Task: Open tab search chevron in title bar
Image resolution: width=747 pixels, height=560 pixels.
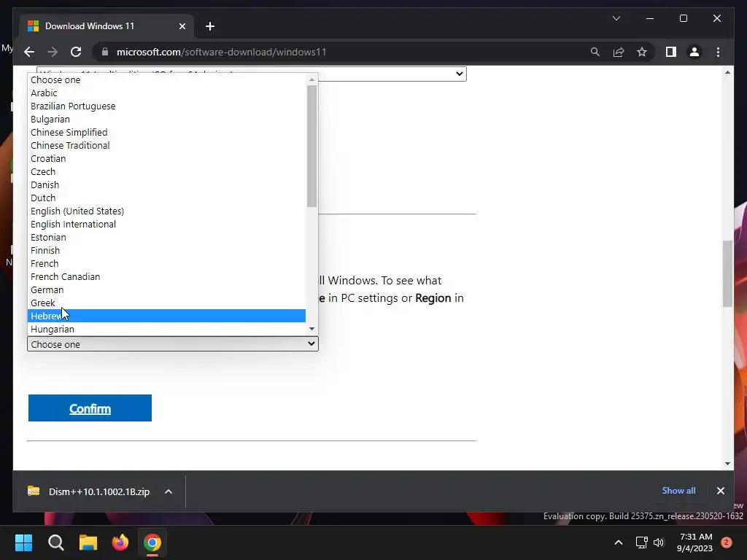Action: tap(616, 18)
